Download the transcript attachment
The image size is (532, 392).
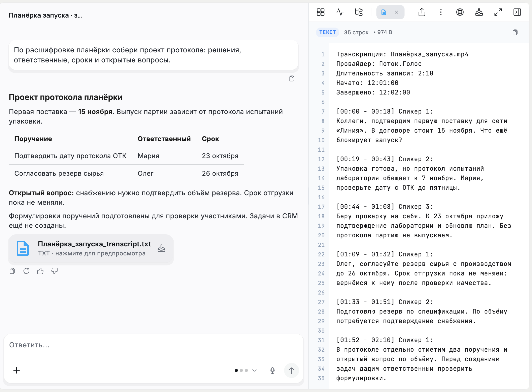pyautogui.click(x=161, y=248)
